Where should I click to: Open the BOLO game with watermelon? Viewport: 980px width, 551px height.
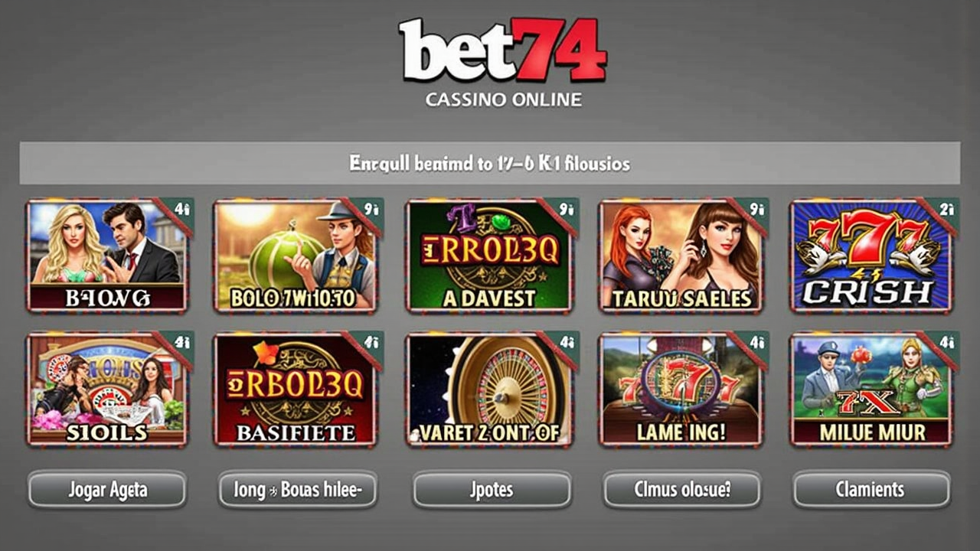coord(297,256)
